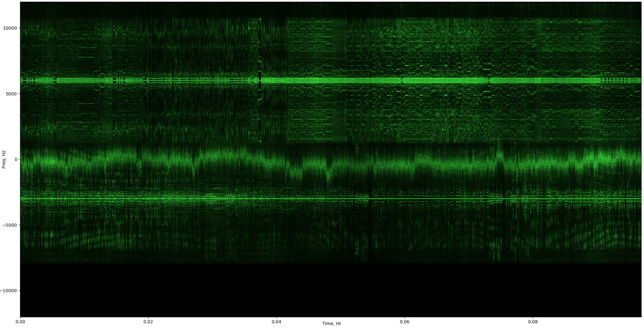Viewport: 644px width, 331px height.
Task: Click the 10000 tick label on frequency axis
Action: [10, 28]
